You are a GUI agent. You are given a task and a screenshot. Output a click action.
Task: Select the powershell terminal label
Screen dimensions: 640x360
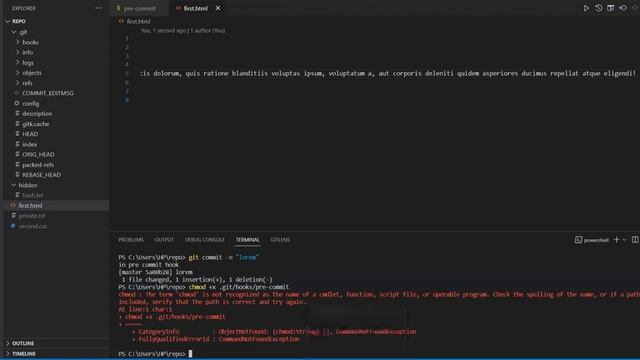point(596,240)
